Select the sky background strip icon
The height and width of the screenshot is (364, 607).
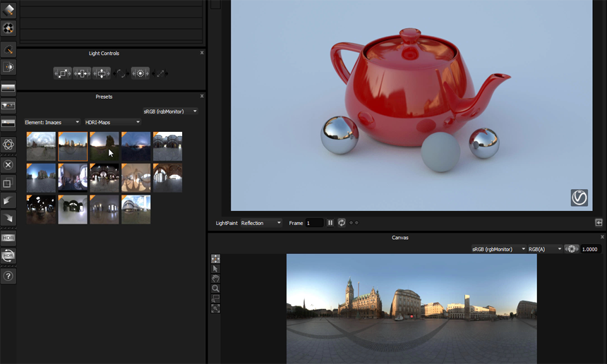(8, 106)
